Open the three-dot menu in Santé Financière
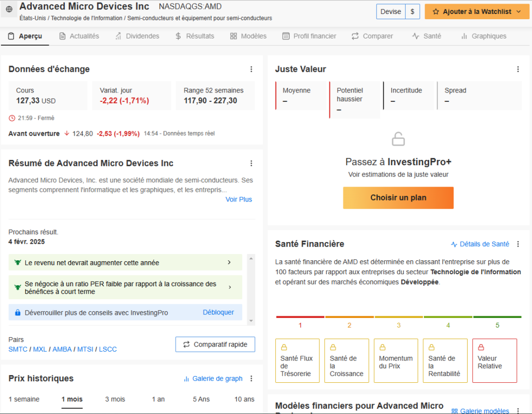The height and width of the screenshot is (414, 532). tap(517, 244)
